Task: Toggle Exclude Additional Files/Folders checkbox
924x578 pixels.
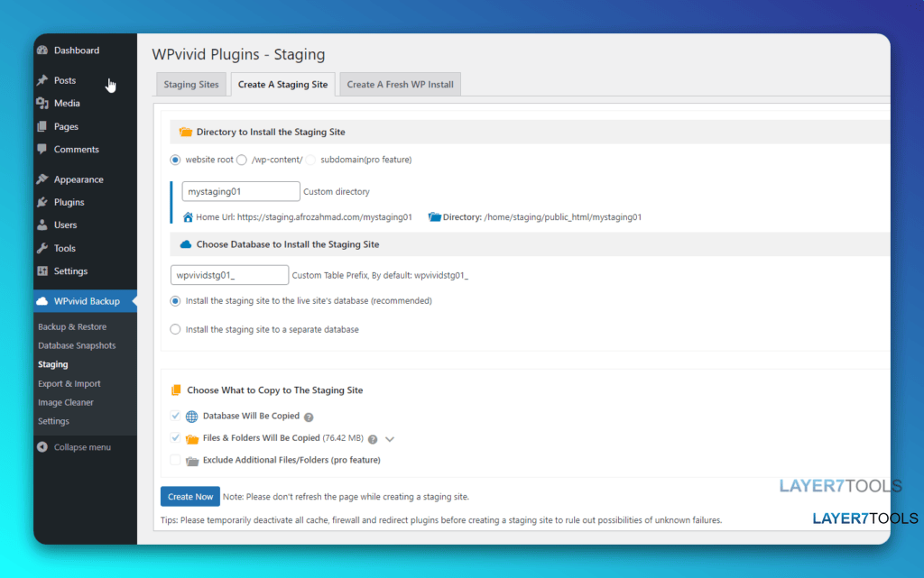Action: 175,460
